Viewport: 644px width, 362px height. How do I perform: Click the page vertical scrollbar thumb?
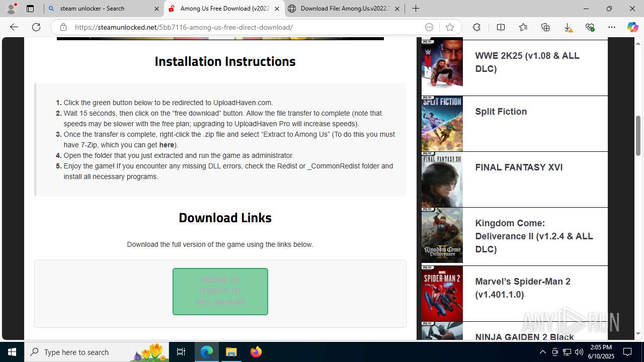point(638,136)
